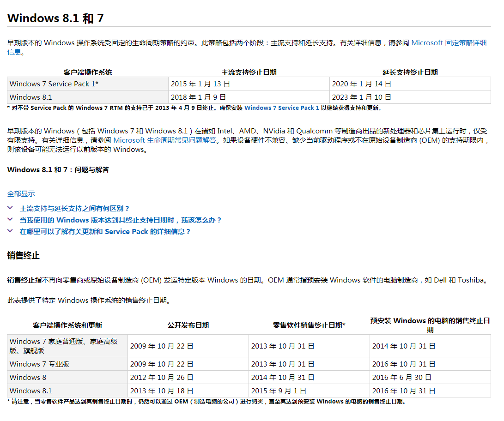Open the Microsoft 固定策略详细信息 link
The image size is (504, 421).
pyautogui.click(x=448, y=42)
